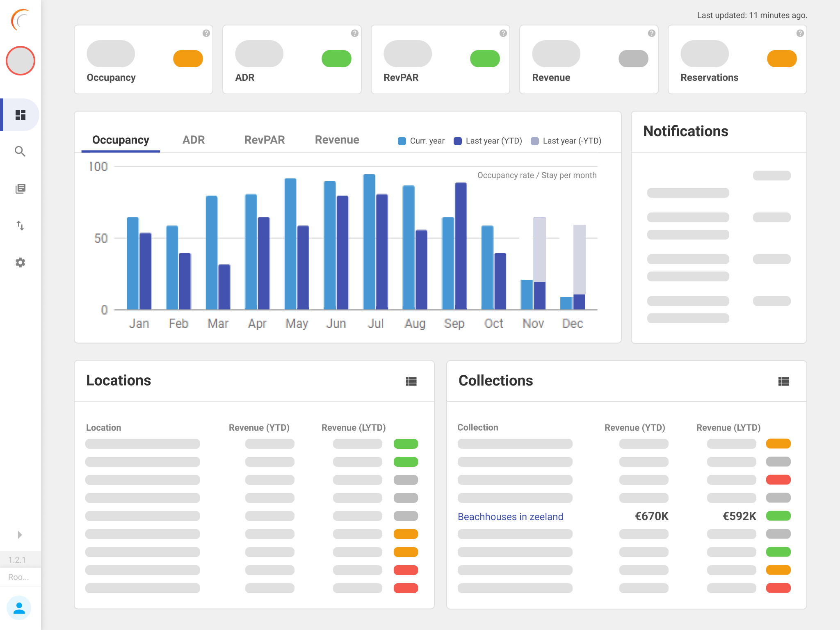The width and height of the screenshot is (840, 630).
Task: Open the library documents sidebar icon
Action: point(20,189)
